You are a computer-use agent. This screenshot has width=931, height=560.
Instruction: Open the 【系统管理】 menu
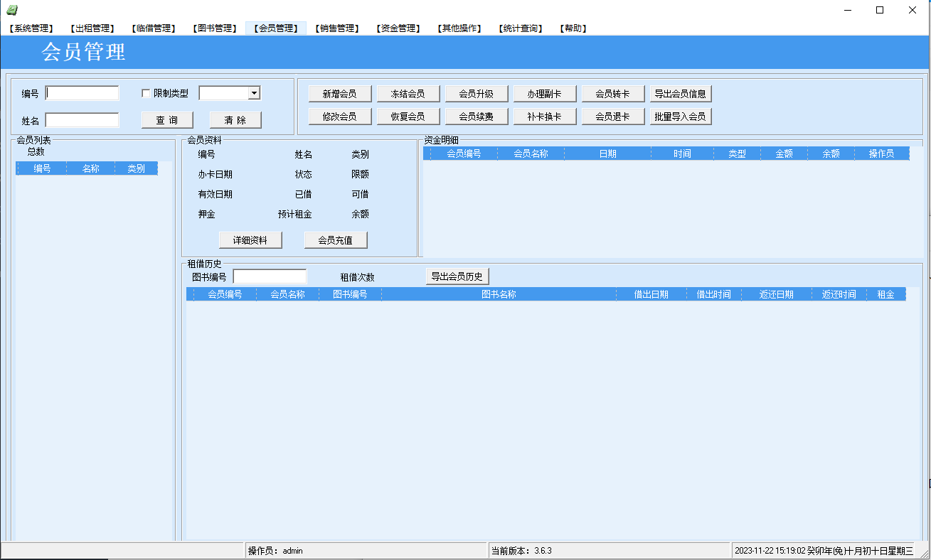click(x=31, y=28)
